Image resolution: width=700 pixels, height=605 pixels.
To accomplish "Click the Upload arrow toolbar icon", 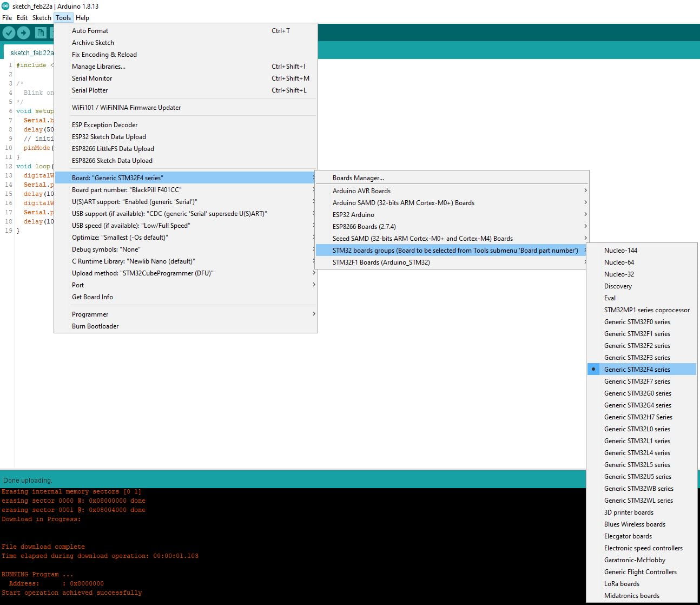I will pyautogui.click(x=23, y=33).
